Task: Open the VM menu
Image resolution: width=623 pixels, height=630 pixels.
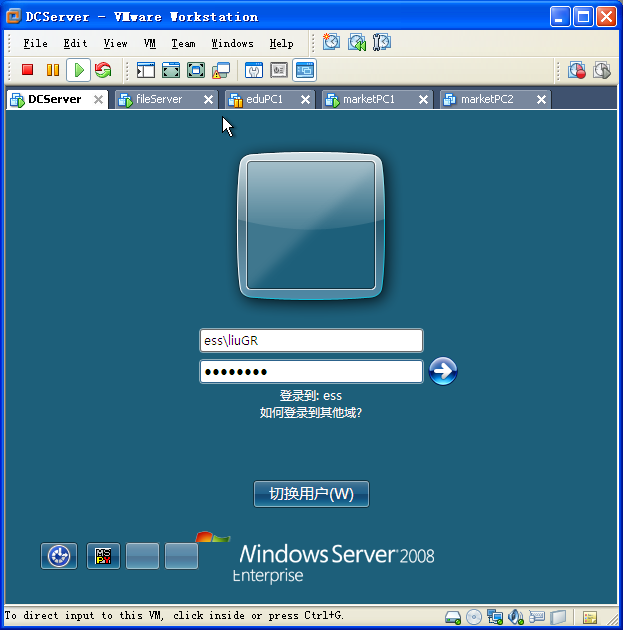Action: point(150,43)
